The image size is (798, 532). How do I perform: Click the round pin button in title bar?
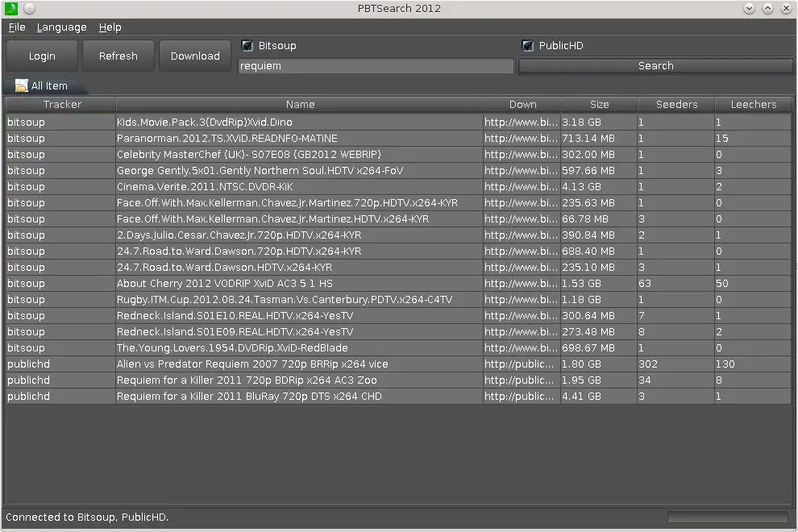point(30,8)
